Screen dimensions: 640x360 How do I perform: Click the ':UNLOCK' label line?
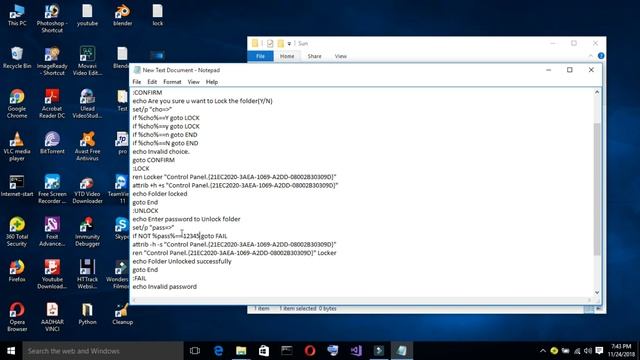click(145, 211)
